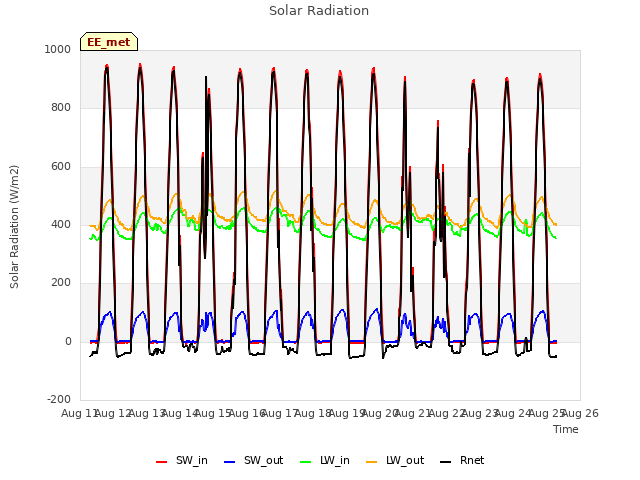Screen dimensions: 640x480
Task: Select the LW_out legend entry
Action: (x=395, y=460)
